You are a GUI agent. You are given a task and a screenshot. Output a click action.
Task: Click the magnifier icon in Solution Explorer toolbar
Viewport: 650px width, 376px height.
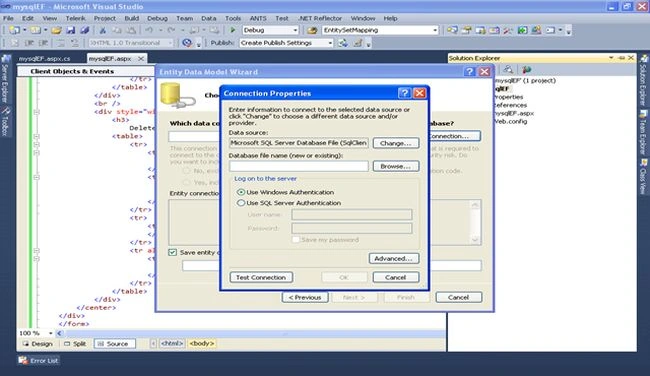tap(508, 70)
